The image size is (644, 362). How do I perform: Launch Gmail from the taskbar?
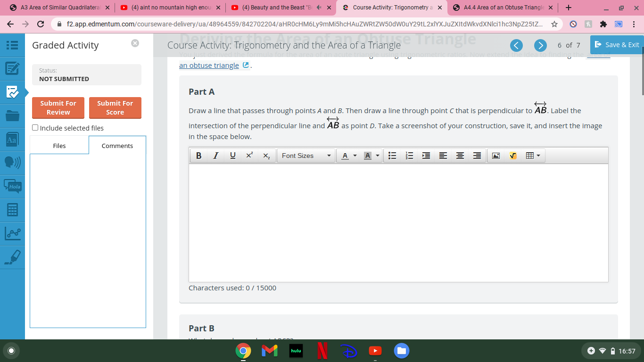point(269,350)
